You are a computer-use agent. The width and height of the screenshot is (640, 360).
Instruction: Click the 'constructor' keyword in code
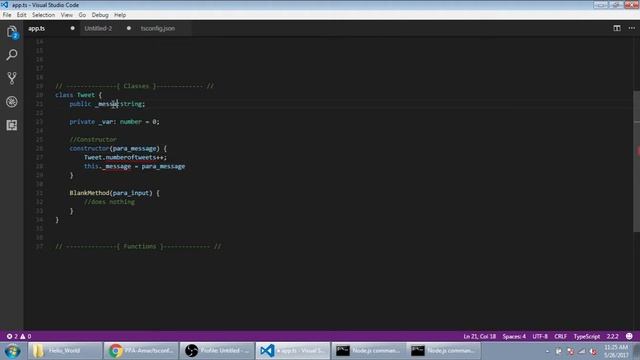click(x=89, y=148)
